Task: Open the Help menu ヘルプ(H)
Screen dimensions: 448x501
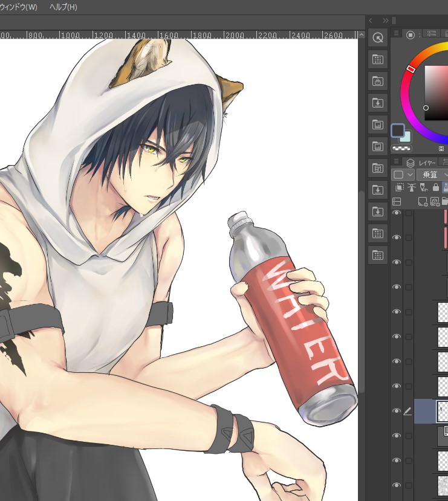Action: point(63,7)
